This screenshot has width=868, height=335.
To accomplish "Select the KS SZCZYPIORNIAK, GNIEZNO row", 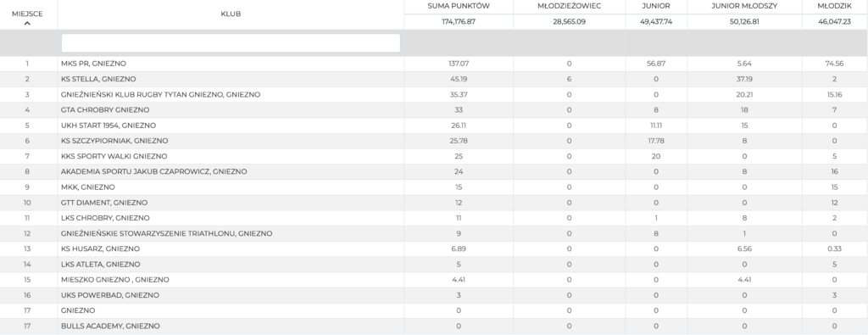I will pos(434,141).
